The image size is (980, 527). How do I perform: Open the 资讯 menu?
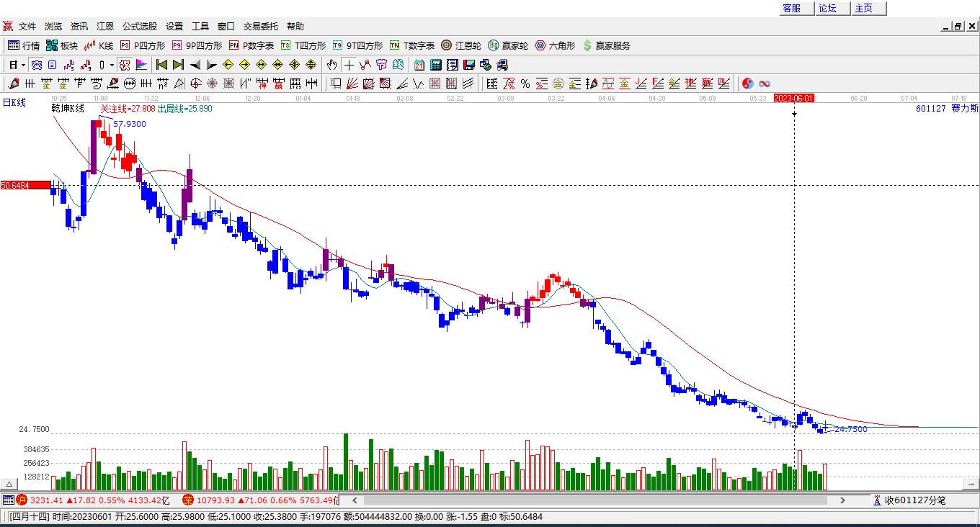click(79, 27)
